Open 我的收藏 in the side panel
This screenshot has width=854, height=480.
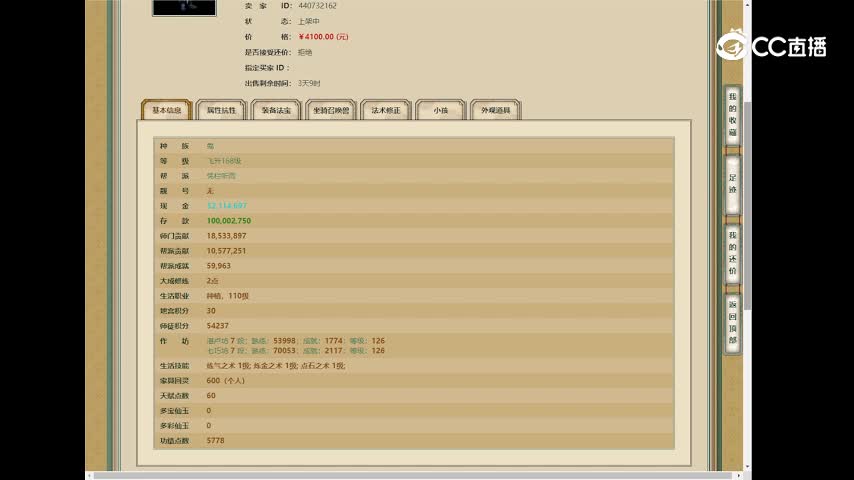tap(732, 114)
